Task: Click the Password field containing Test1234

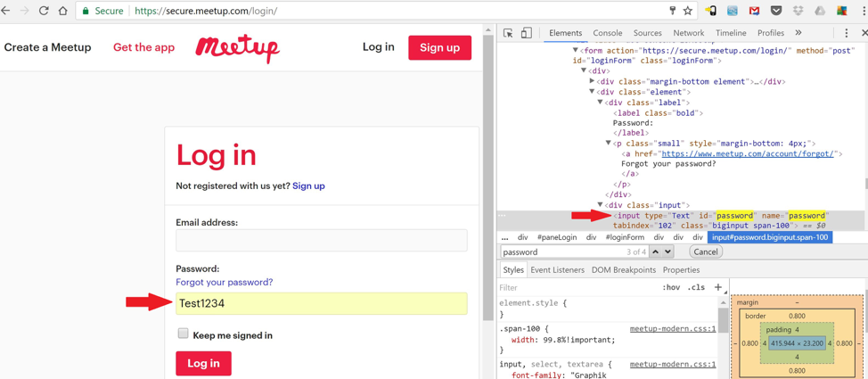Action: click(x=321, y=303)
